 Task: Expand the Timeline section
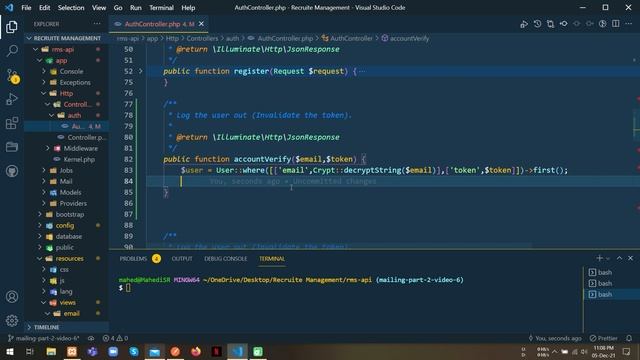pyautogui.click(x=47, y=327)
